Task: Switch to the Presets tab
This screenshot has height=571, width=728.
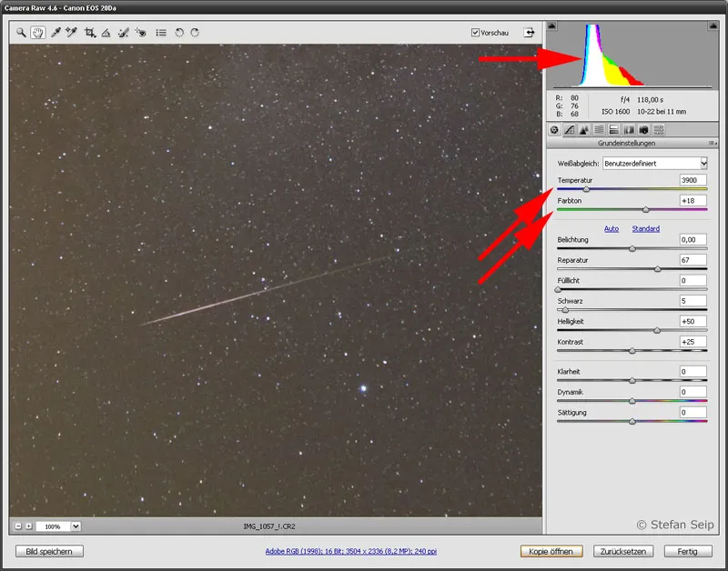Action: coord(658,130)
